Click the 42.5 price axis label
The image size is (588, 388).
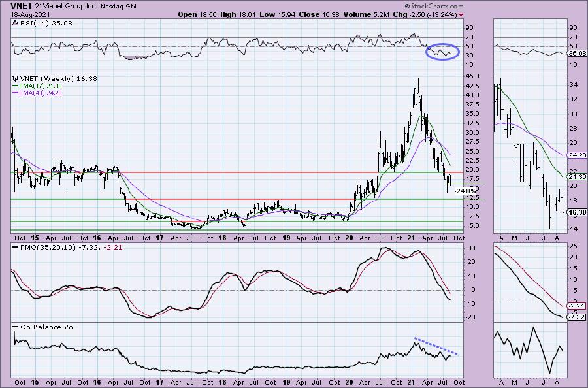click(472, 86)
